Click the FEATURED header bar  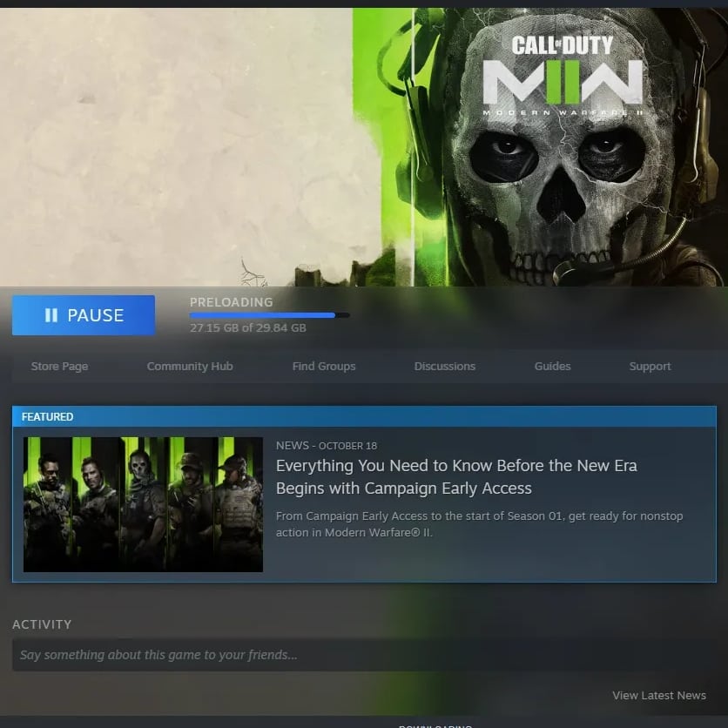pyautogui.click(x=364, y=417)
